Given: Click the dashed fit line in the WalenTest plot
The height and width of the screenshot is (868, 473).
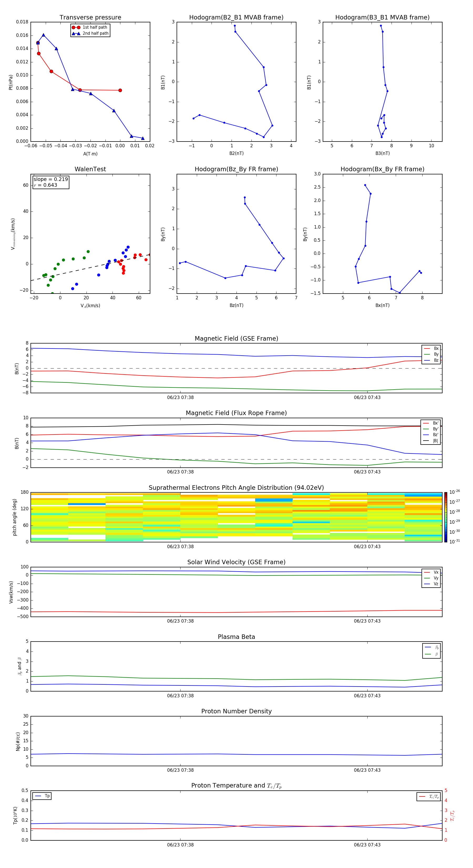Looking at the screenshot, I should click(90, 268).
